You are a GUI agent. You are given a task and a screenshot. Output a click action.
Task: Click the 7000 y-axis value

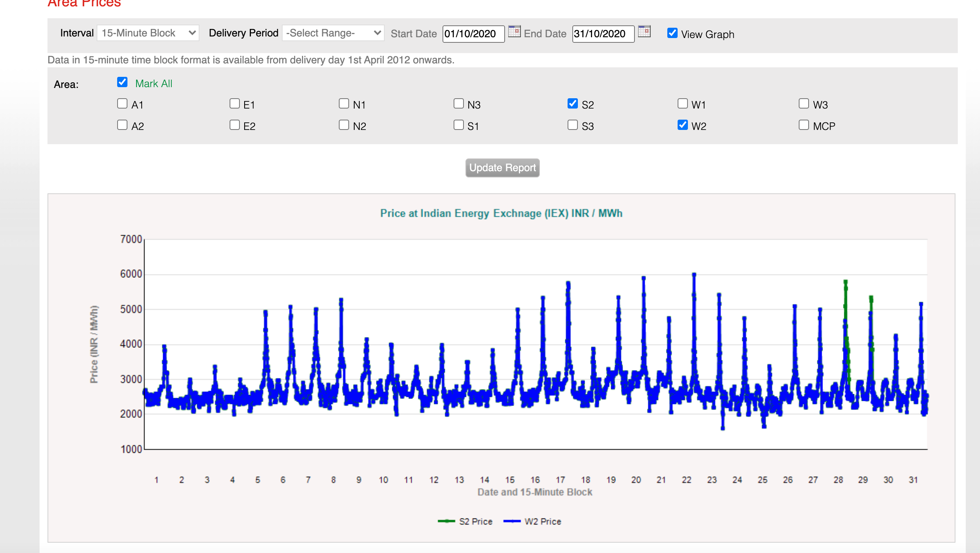pos(131,239)
